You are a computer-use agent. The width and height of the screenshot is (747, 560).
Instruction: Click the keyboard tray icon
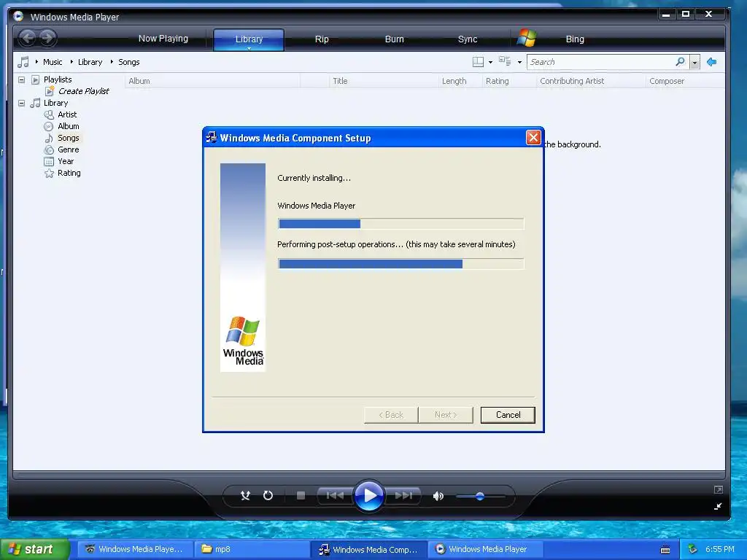tap(665, 550)
